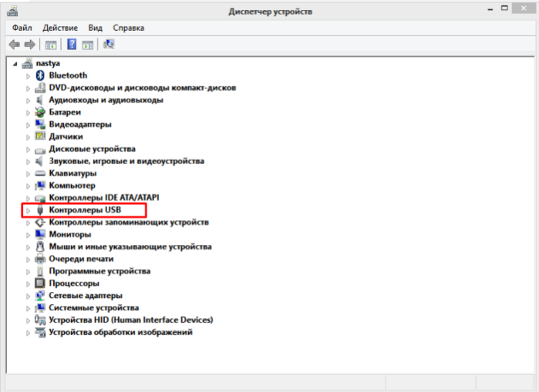Select Устройства обработки изображений label
Viewport: 539px width, 392px height.
click(120, 332)
